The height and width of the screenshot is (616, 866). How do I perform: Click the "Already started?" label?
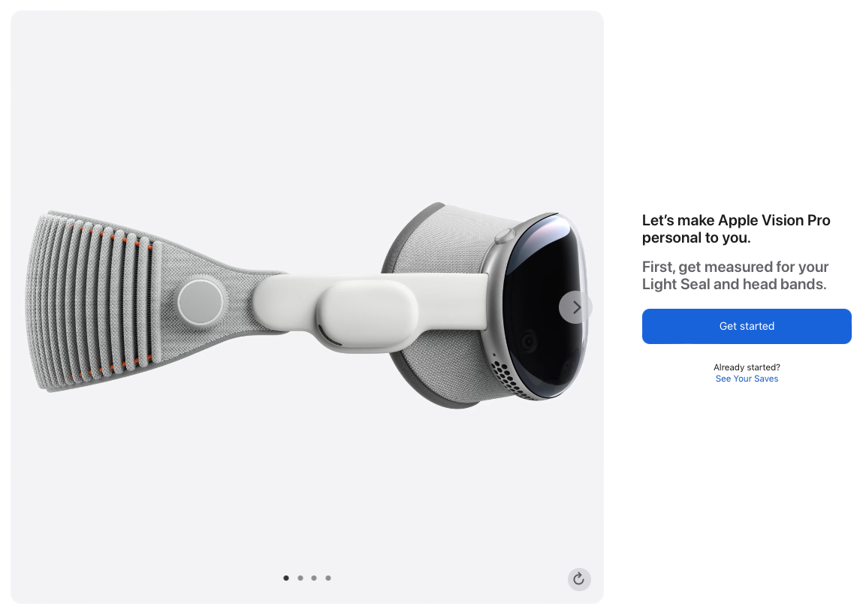coord(747,367)
